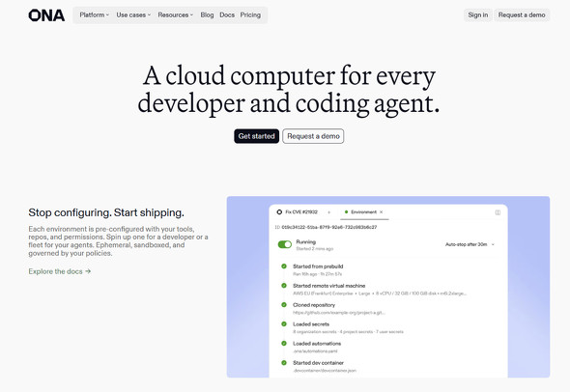Click the AWS EU Frankfurt machine details

[380, 294]
